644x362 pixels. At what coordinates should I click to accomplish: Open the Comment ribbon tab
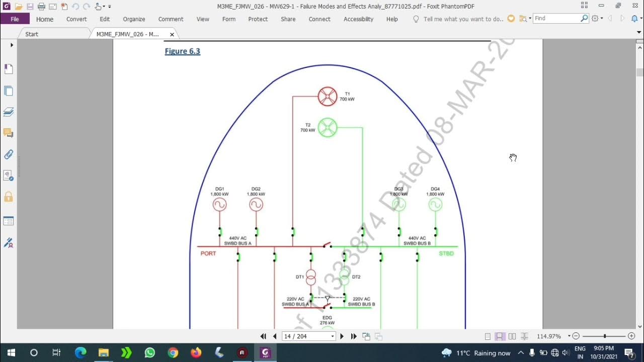[x=171, y=19]
